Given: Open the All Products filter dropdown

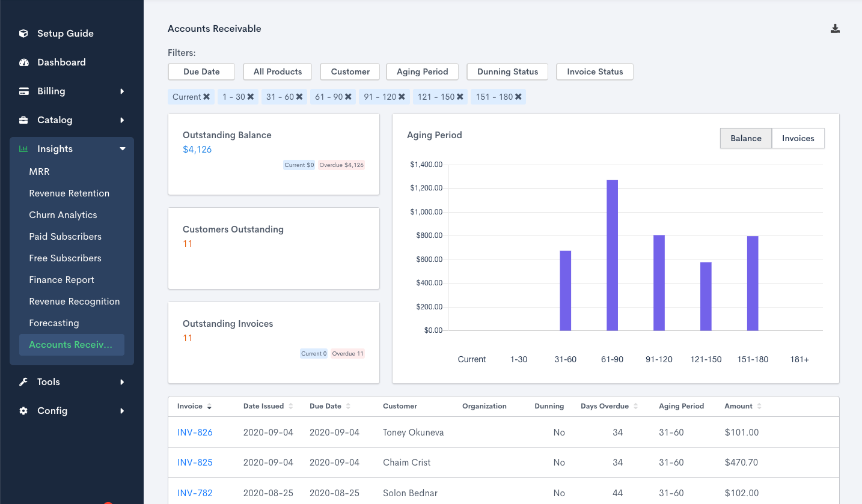Looking at the screenshot, I should (x=277, y=71).
